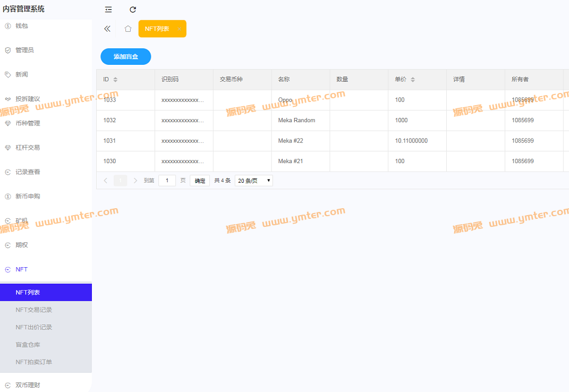The width and height of the screenshot is (569, 392).
Task: Go to the previous page arrow
Action: click(106, 181)
